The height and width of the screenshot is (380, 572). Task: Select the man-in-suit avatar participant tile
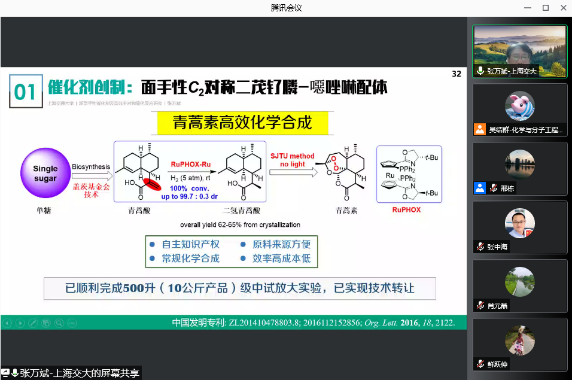[520, 228]
